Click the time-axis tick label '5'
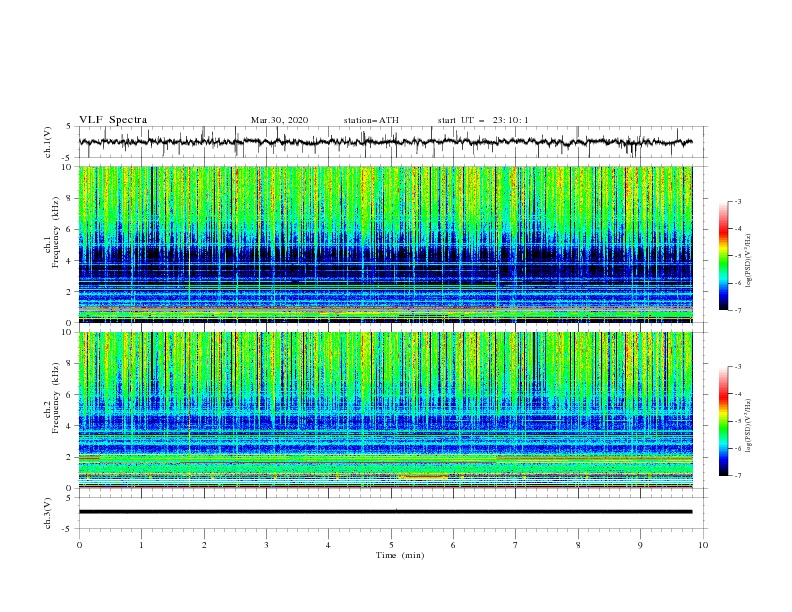The height and width of the screenshot is (612, 792). [x=391, y=545]
